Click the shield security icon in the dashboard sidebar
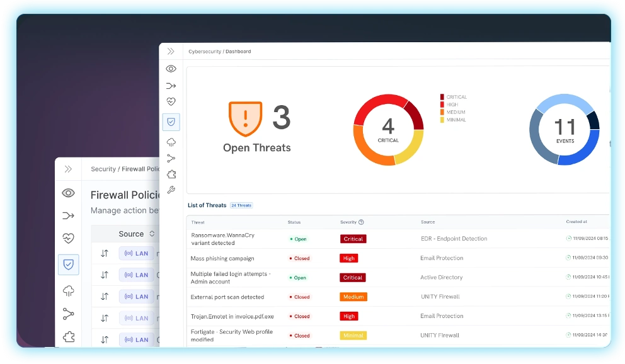Viewport: 625px width, 364px height. pos(171,122)
